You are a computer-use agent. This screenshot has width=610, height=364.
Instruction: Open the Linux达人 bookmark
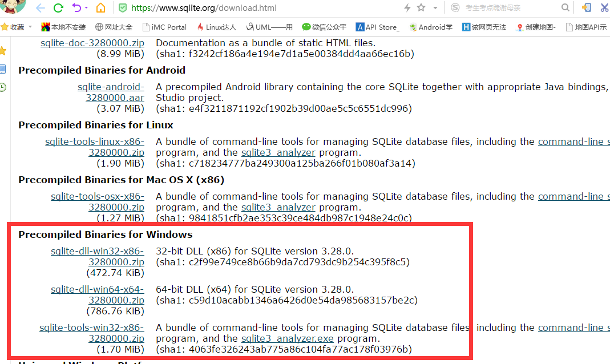(x=216, y=27)
